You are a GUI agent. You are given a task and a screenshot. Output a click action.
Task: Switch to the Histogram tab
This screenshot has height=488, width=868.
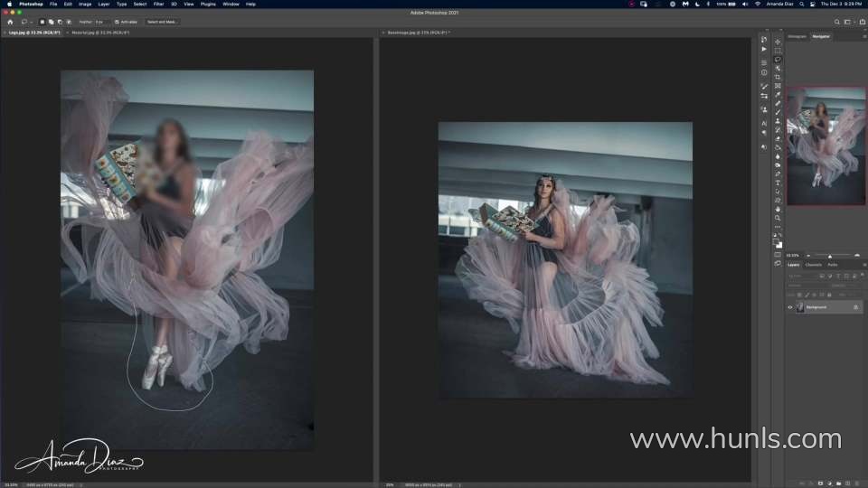(x=797, y=36)
